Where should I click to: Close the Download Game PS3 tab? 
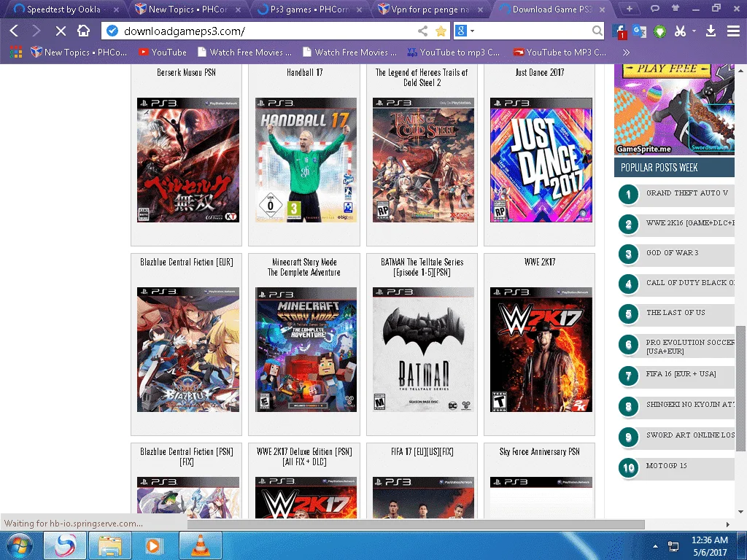point(603,9)
